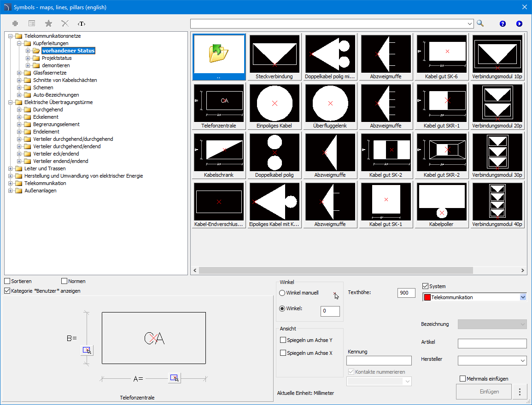Open help with the question mark icon
Image resolution: width=532 pixels, height=405 pixels.
click(x=503, y=23)
